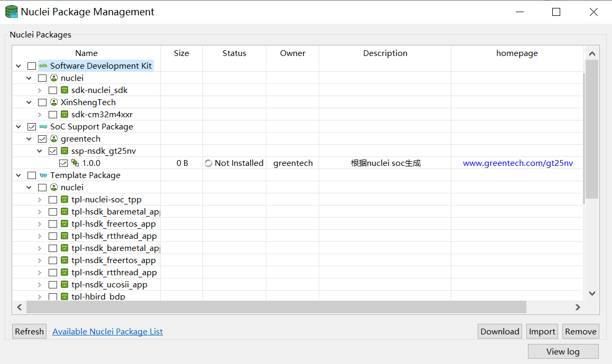Viewport: 612px width, 364px height.
Task: Expand the tpl-nsdk_ucosii_app node
Action: pyautogui.click(x=40, y=285)
